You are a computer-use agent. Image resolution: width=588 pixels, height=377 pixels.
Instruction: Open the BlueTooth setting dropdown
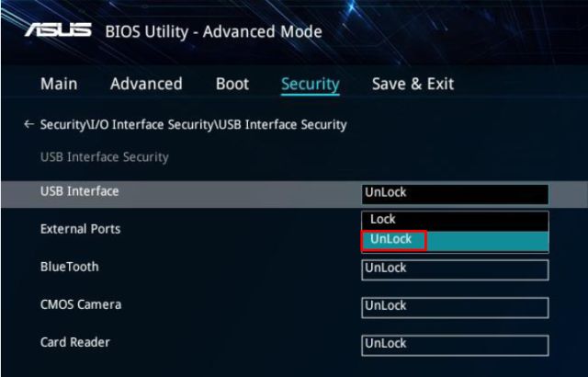(455, 268)
